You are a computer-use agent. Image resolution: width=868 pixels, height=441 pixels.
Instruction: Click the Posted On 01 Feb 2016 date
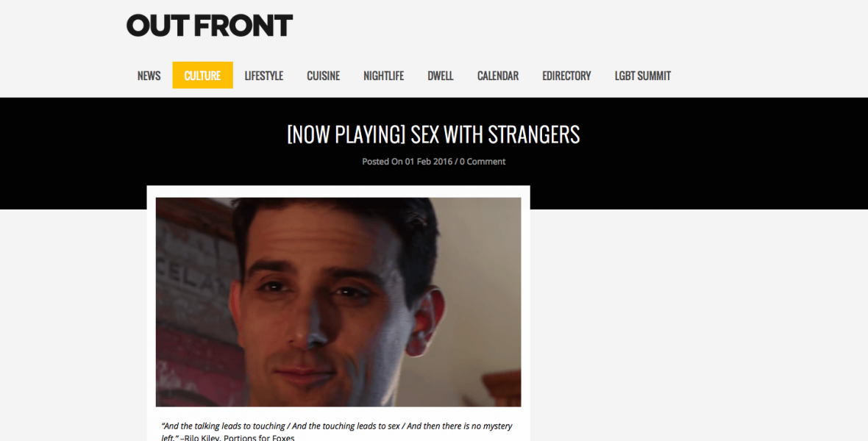[x=408, y=162]
